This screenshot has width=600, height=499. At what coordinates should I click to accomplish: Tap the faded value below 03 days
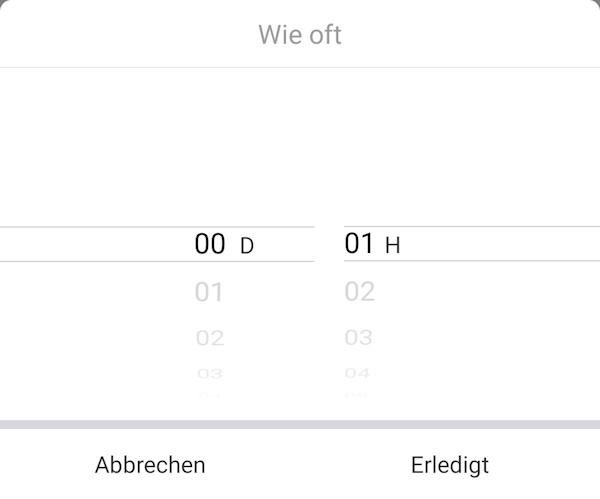[209, 394]
